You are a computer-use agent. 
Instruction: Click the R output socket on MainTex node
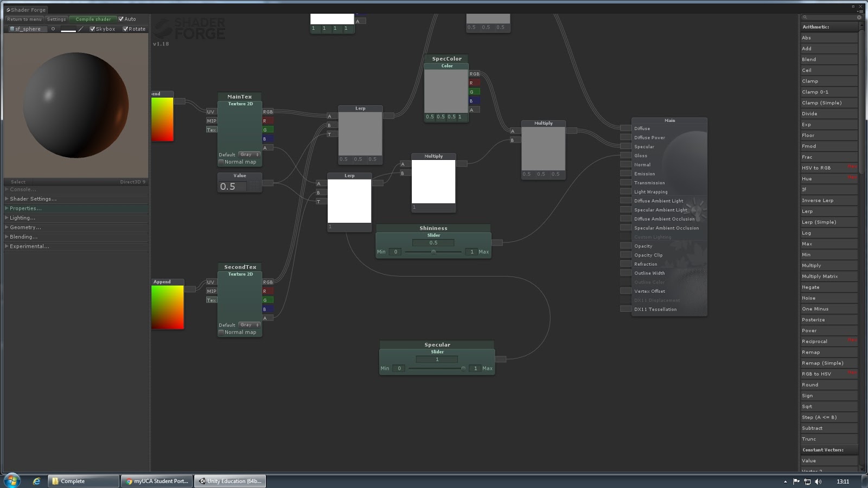tap(269, 119)
